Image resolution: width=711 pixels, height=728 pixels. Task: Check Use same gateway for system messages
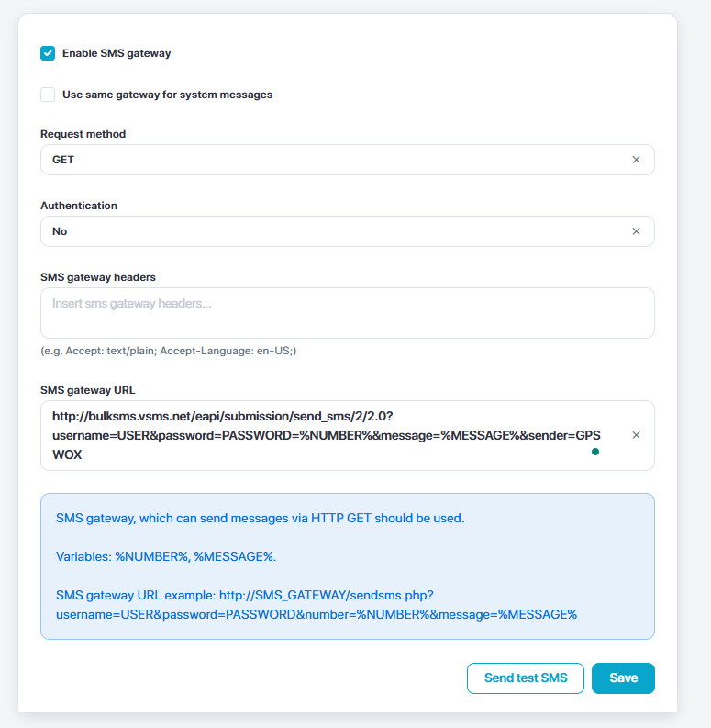(48, 95)
